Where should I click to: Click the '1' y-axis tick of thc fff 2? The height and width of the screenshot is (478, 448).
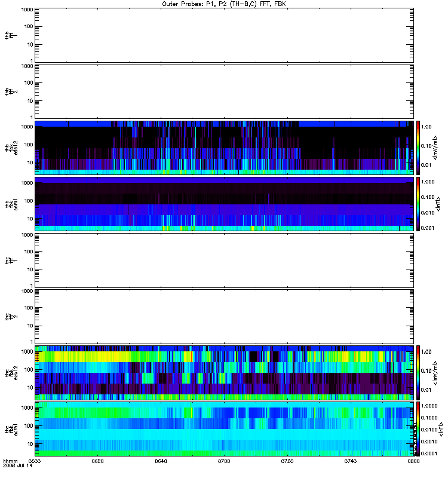(32, 342)
